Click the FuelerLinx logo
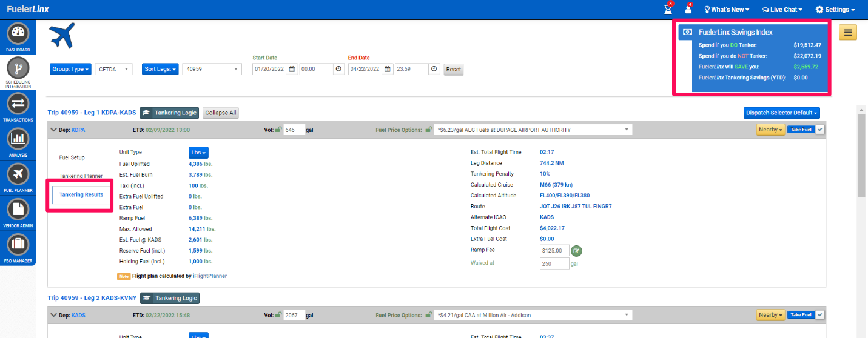The image size is (868, 338). [x=28, y=9]
